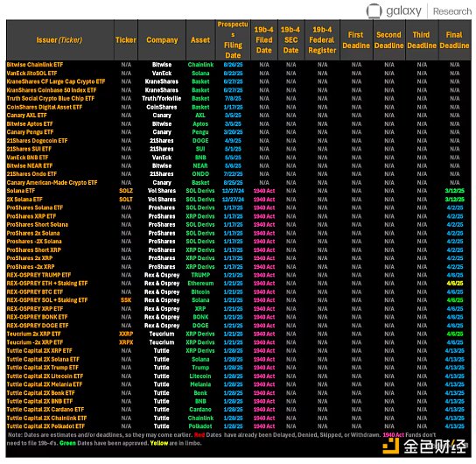Image resolution: width=476 pixels, height=464 pixels.
Task: Select the Tuttle Capital 2X Polkadot ETF name
Action: (45, 426)
